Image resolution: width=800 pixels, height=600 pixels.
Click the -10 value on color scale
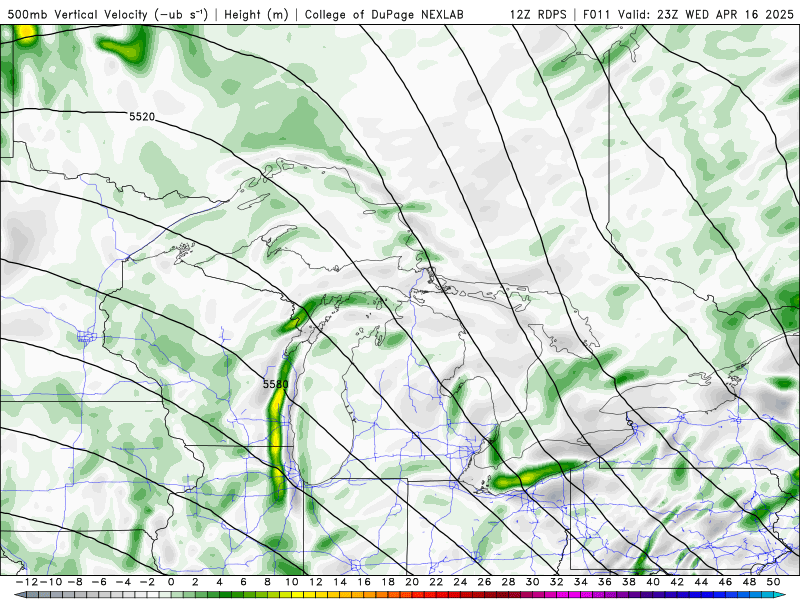(x=50, y=582)
